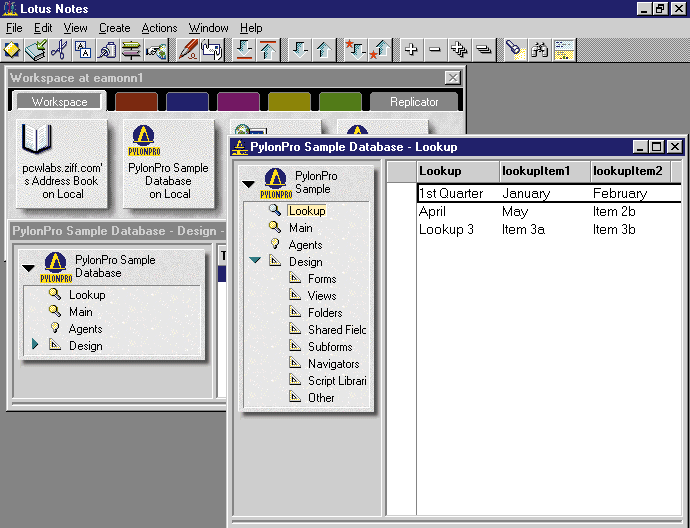Select Agents in the Design window navigator
The image size is (690, 528).
tap(85, 329)
